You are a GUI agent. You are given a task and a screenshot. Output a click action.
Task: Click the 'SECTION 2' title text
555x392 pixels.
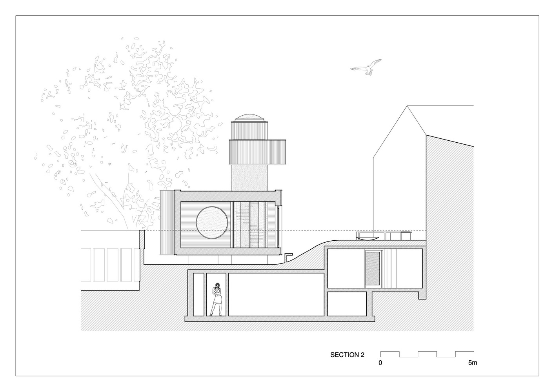[347, 355]
